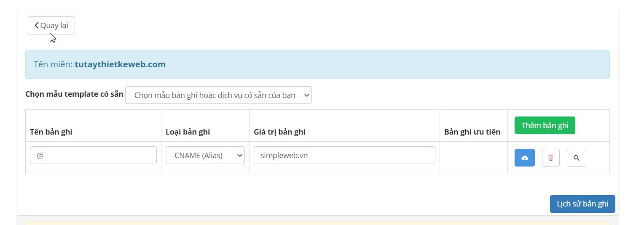Viewport: 644px width, 225px height.
Task: Save the record with the blue cloud icon
Action: (524, 158)
